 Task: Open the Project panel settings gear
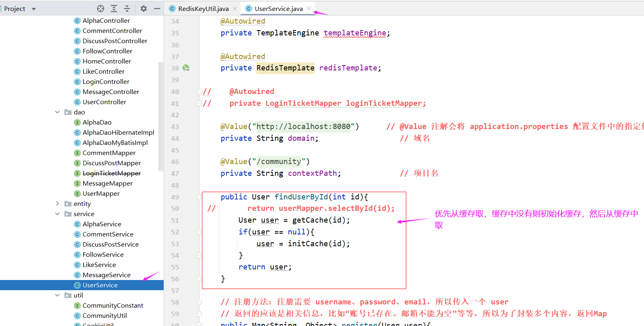(144, 9)
